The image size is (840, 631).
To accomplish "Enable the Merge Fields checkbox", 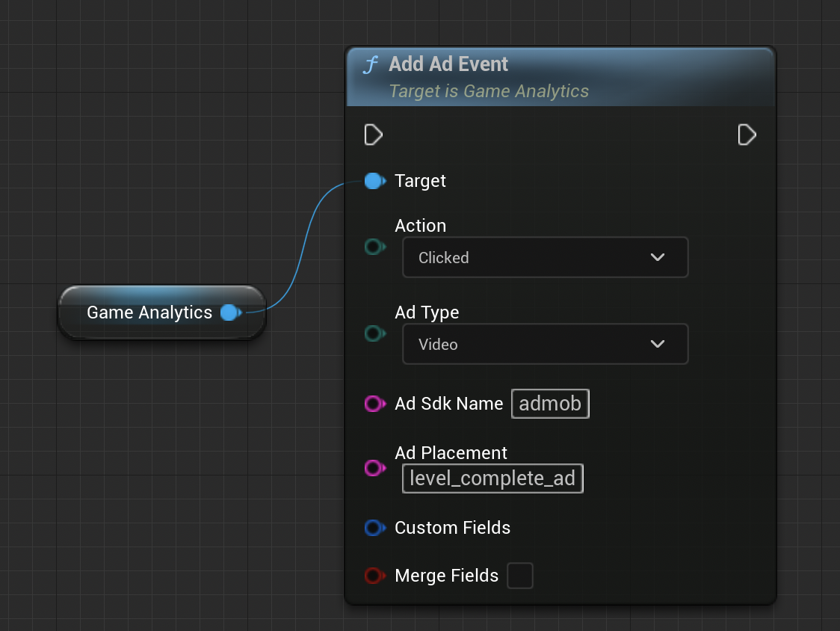I will [x=520, y=576].
